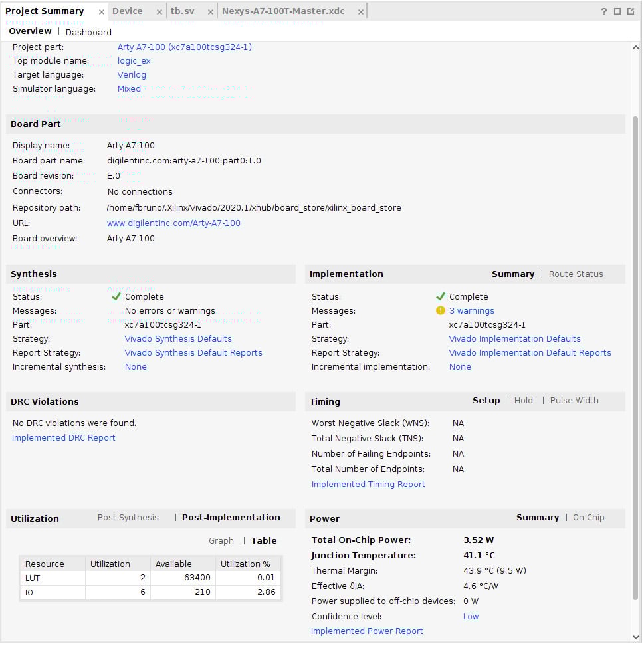Open Vivado Synthesis Defaults strategy
The height and width of the screenshot is (646, 644).
pyautogui.click(x=178, y=339)
